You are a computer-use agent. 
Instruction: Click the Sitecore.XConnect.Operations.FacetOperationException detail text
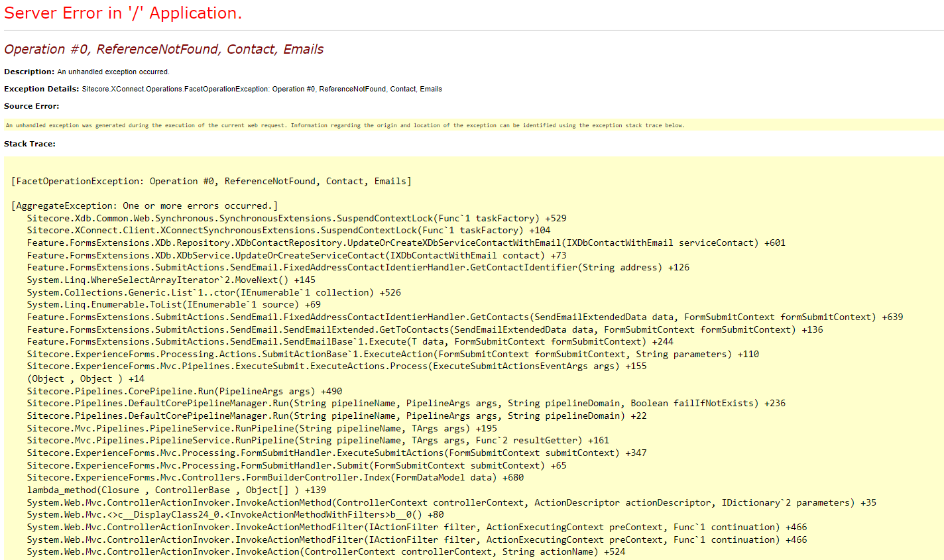262,89
